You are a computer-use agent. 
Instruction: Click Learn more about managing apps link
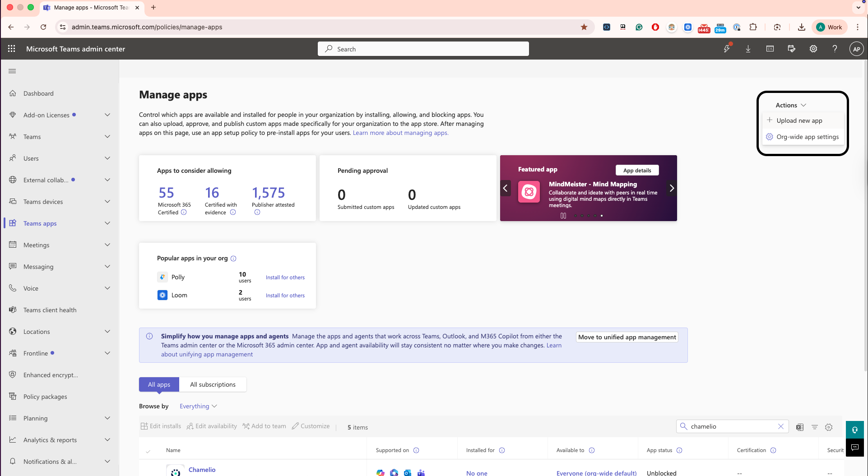pyautogui.click(x=400, y=133)
